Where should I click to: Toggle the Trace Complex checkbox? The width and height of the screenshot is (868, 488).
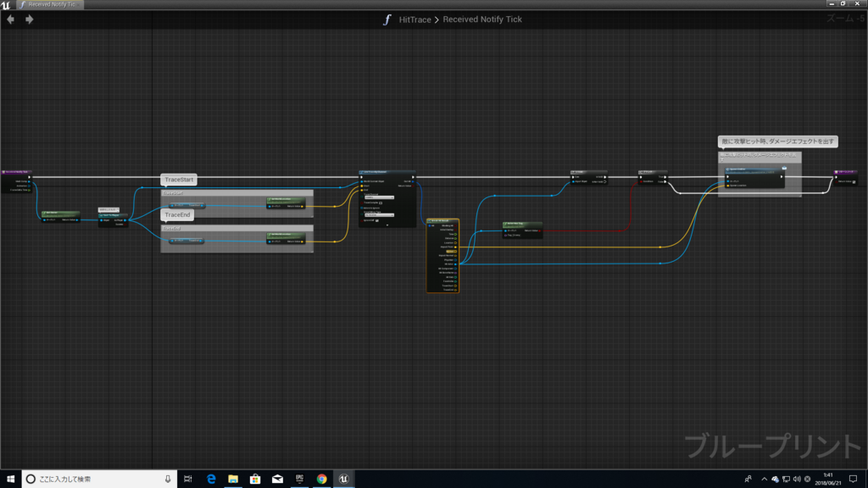coord(381,202)
